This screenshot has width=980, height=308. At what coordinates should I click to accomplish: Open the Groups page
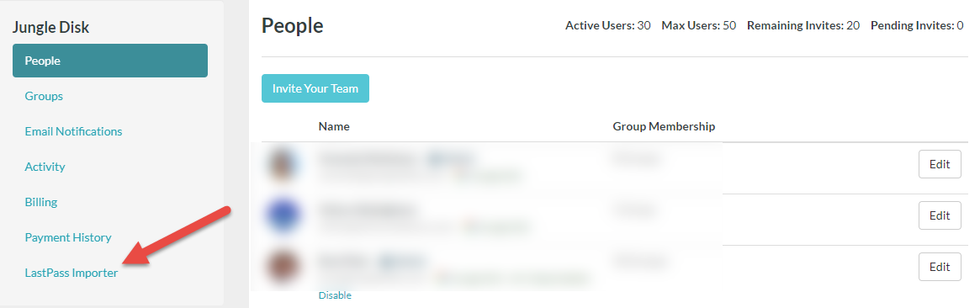pos(44,96)
